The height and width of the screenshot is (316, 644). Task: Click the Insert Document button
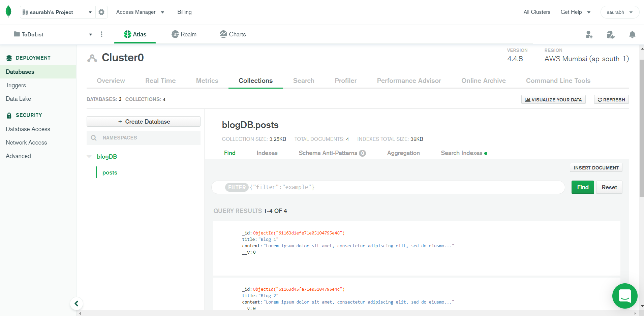[596, 168]
